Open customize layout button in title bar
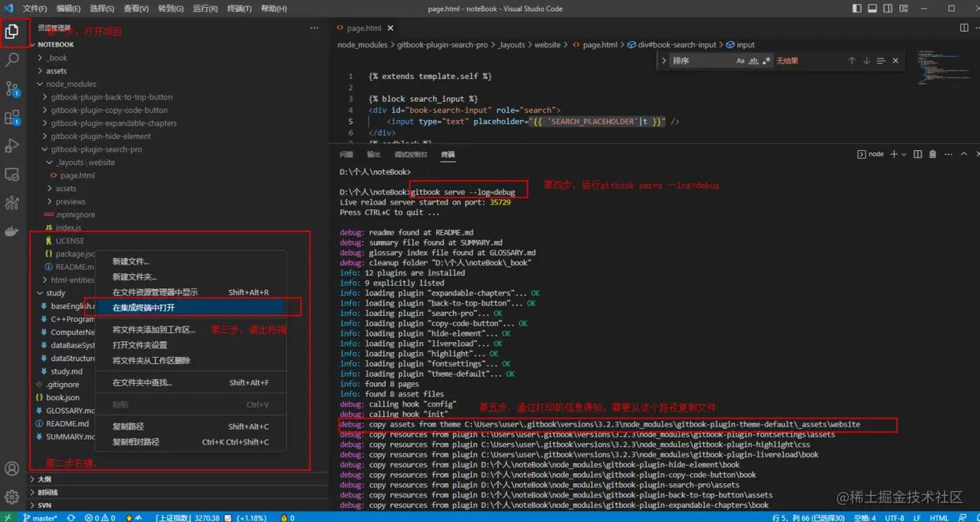980x522 pixels. tap(902, 9)
